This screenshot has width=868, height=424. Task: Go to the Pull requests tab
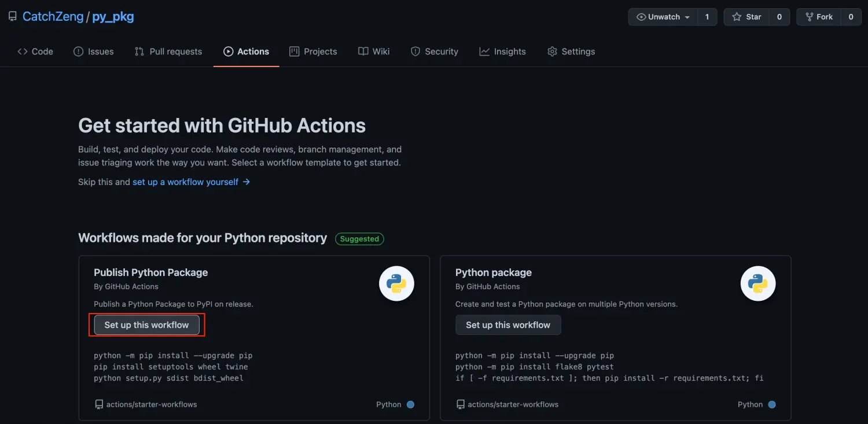point(168,51)
